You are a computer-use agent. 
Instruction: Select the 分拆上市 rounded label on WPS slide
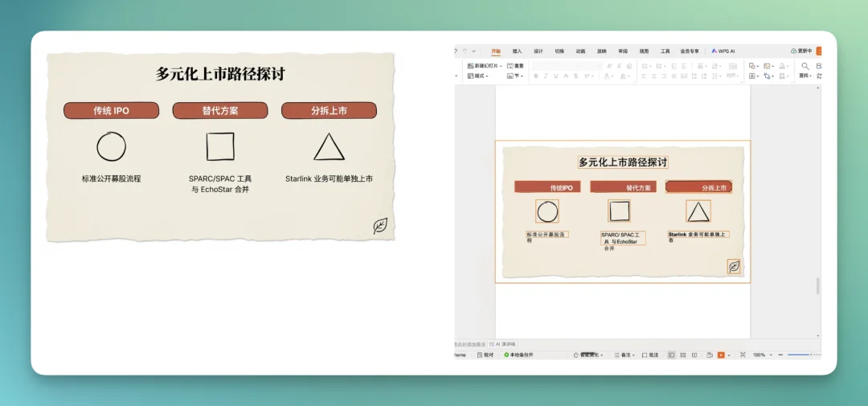[x=698, y=187]
